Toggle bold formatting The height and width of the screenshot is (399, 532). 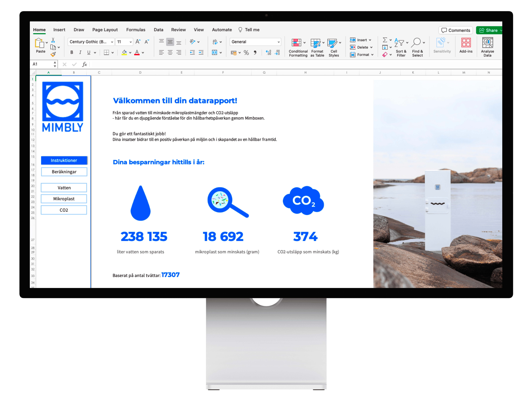pos(72,52)
